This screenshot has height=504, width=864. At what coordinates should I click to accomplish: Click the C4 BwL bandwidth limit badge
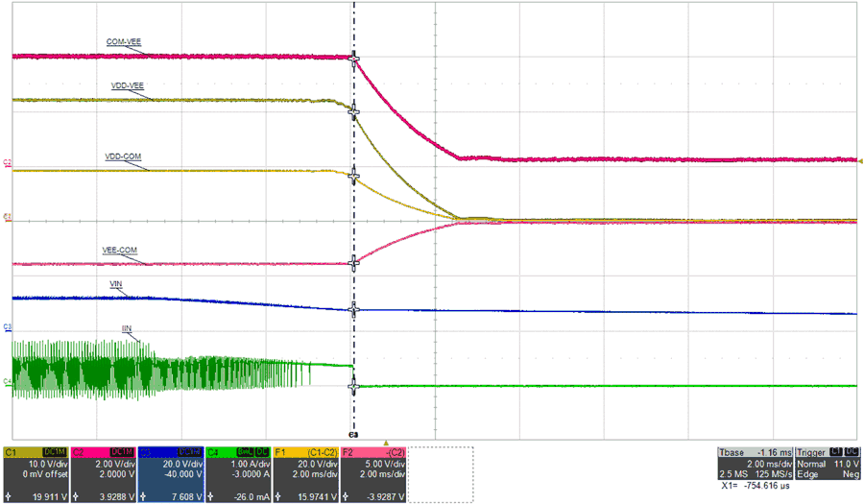tap(245, 452)
